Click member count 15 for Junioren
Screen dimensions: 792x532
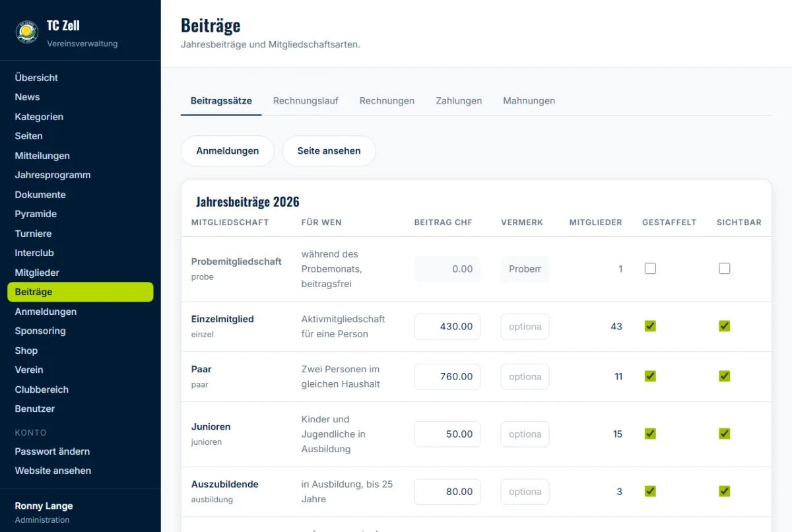(618, 434)
